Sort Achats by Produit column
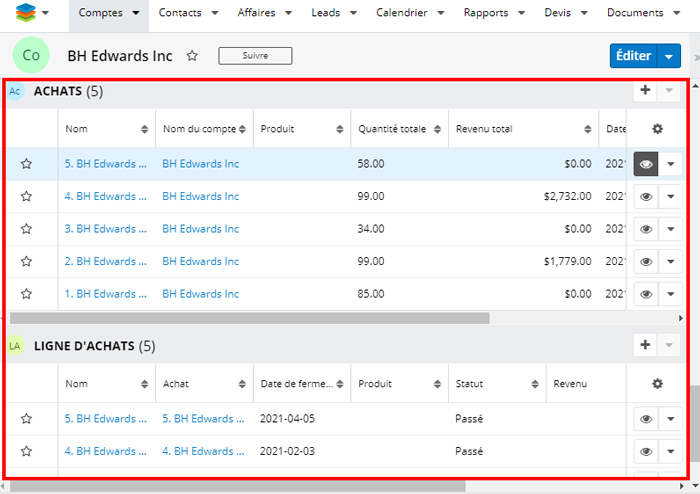 [x=340, y=129]
